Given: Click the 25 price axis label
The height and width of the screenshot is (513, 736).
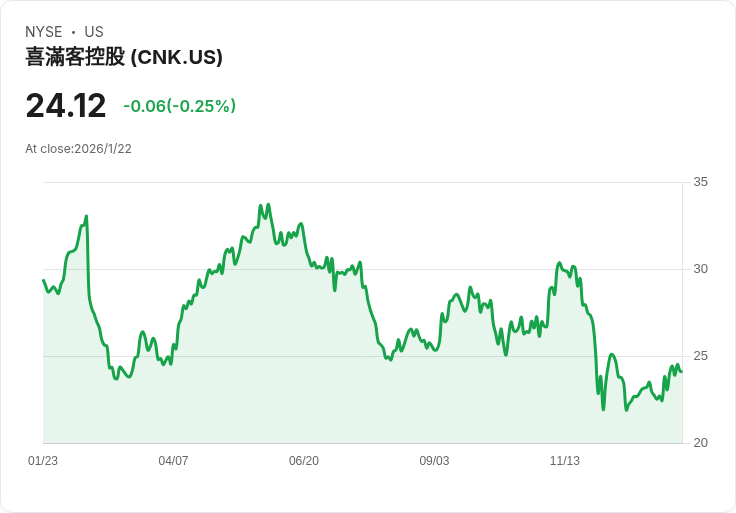Looking at the screenshot, I should 700,356.
